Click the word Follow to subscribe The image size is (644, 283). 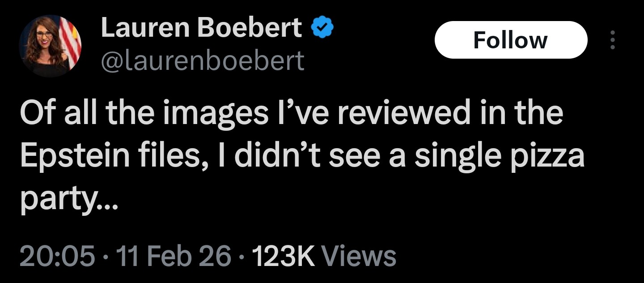[510, 40]
